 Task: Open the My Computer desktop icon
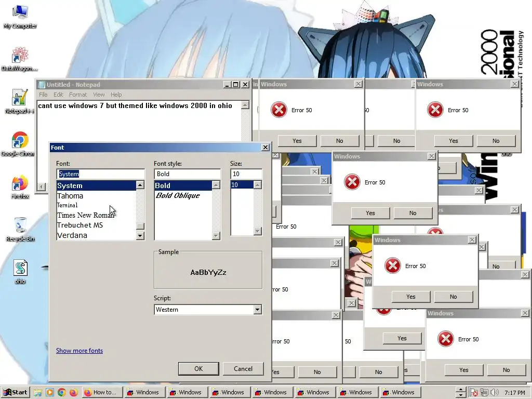tap(20, 16)
